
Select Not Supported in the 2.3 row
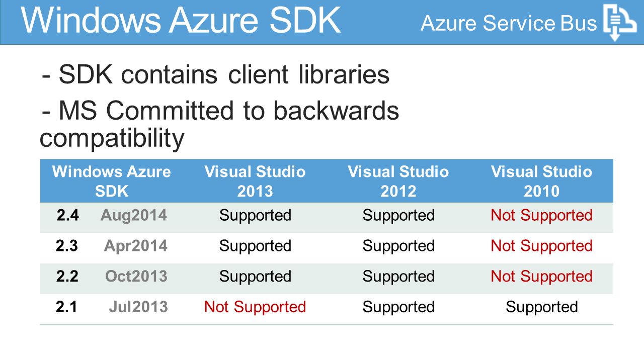click(542, 246)
